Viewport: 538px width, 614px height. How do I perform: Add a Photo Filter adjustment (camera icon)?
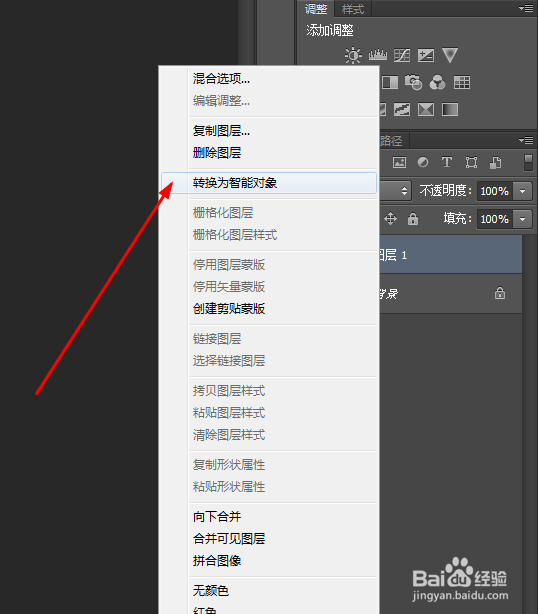point(413,82)
